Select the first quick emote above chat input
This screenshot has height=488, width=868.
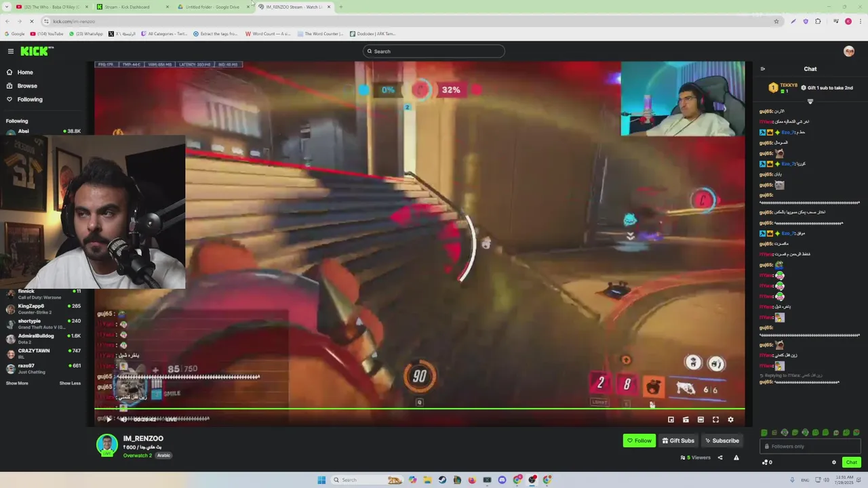764,432
